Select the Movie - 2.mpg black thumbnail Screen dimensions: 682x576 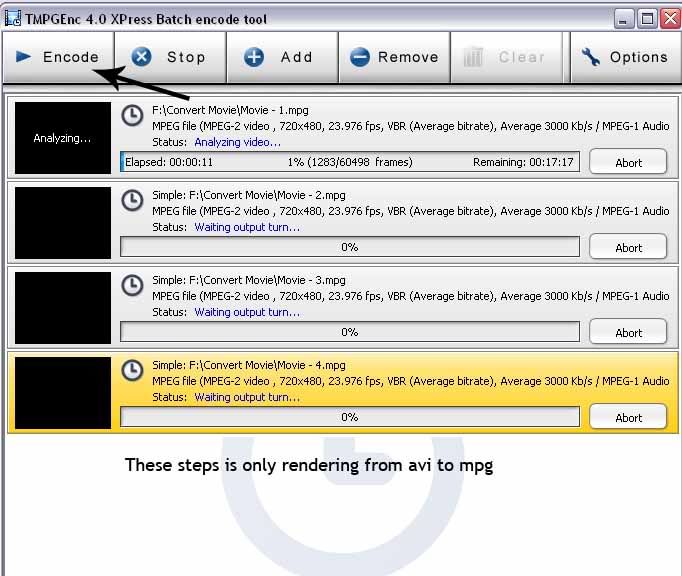point(63,223)
